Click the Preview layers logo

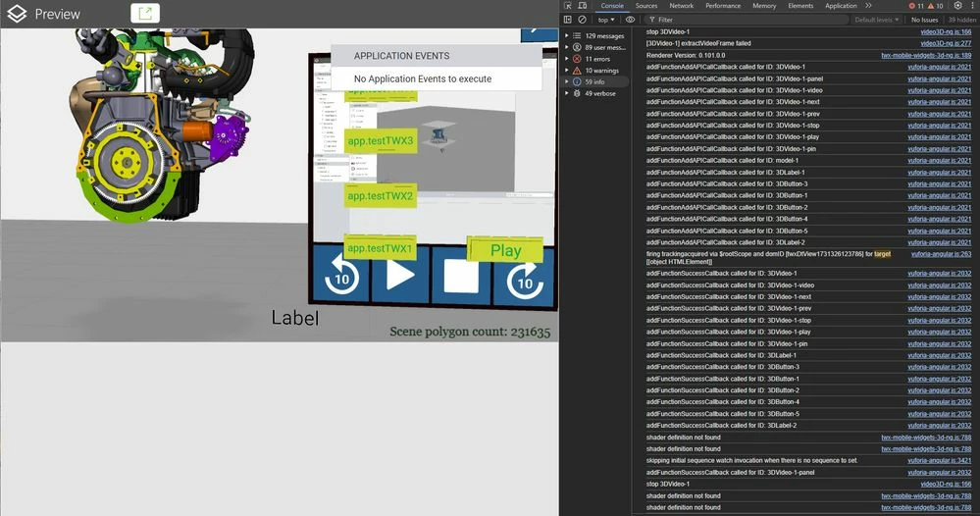click(x=17, y=14)
